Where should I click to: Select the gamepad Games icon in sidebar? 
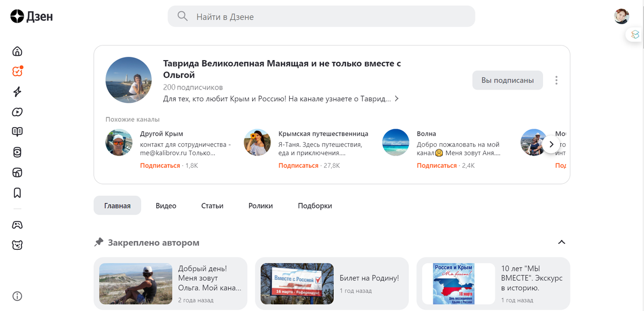pos(17,225)
